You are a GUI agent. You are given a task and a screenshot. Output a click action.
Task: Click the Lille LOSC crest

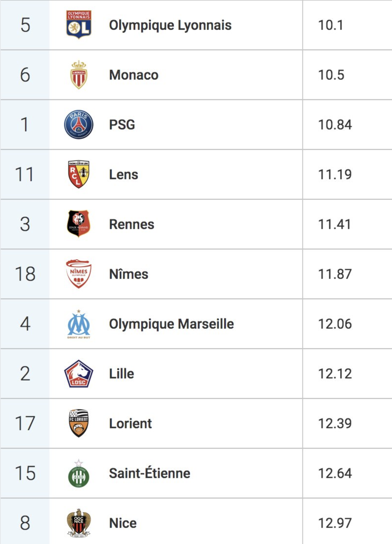[x=79, y=374]
